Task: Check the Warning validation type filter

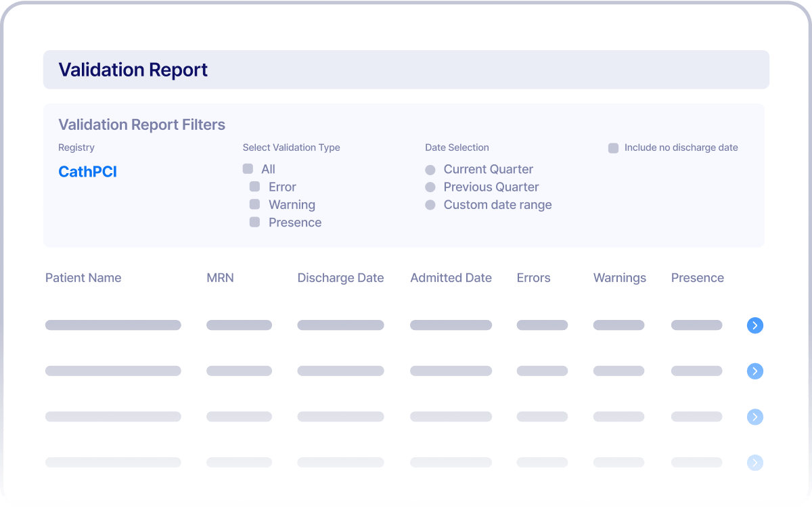Action: (x=255, y=204)
